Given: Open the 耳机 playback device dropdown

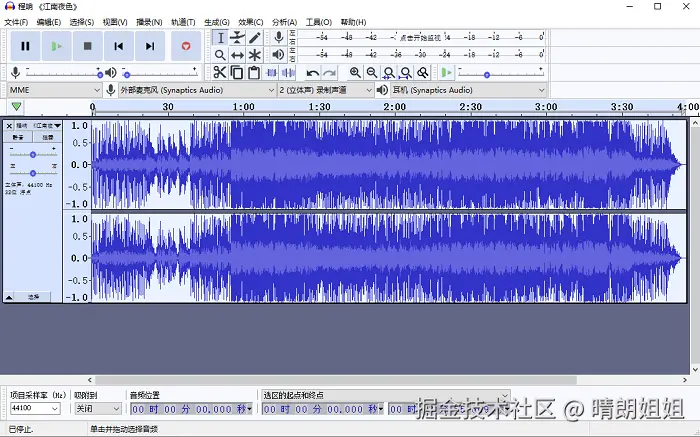Looking at the screenshot, I should pyautogui.click(x=468, y=90).
